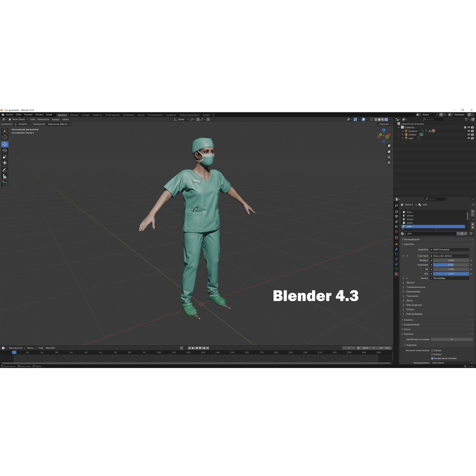Hide Armature in viewport via eye icon
The width and height of the screenshot is (476, 476).
click(469, 131)
